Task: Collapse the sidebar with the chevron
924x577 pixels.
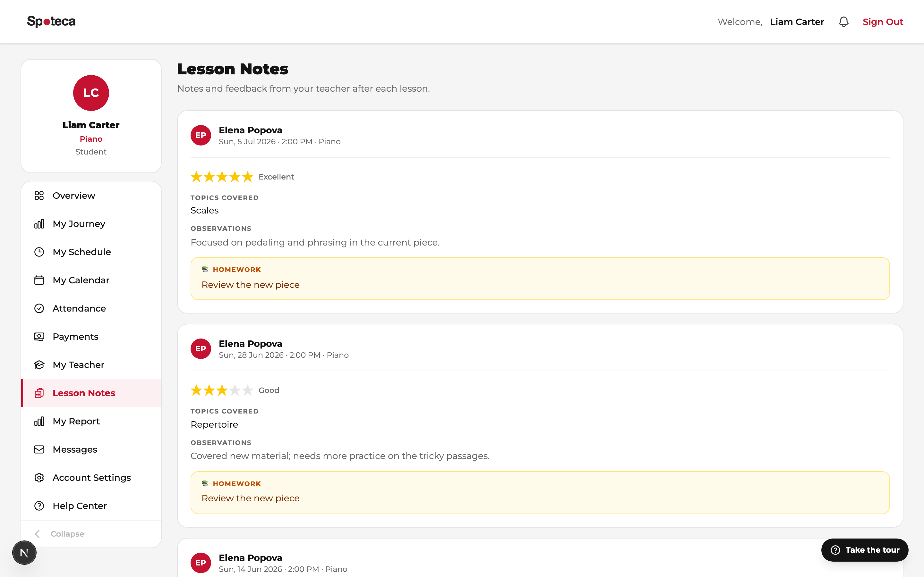Action: pos(38,534)
